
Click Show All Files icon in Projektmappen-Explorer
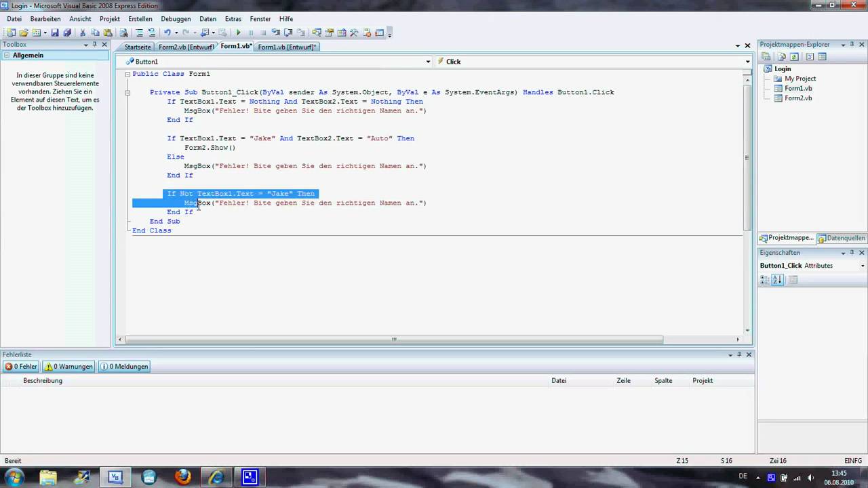781,57
